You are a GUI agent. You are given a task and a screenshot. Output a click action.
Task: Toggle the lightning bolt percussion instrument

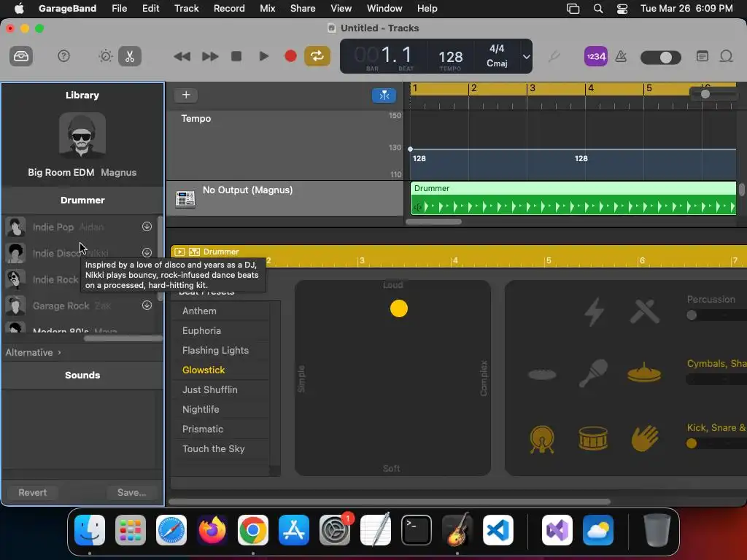(594, 312)
